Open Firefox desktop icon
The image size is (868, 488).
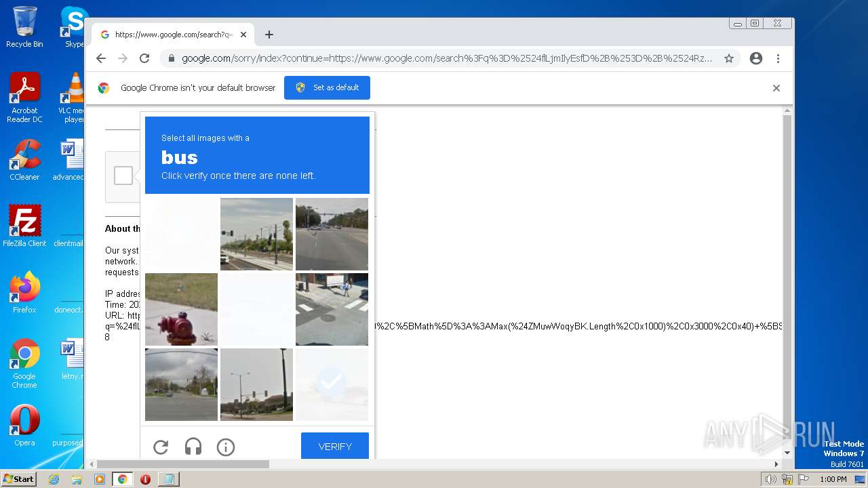pyautogui.click(x=24, y=292)
